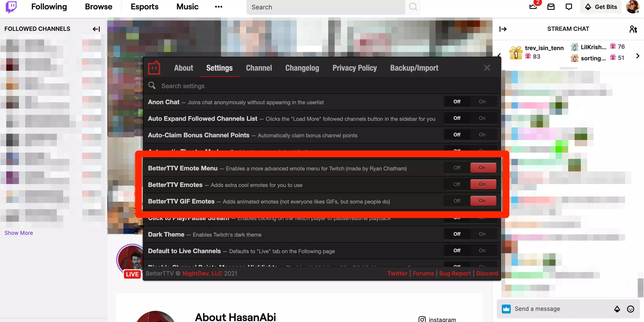644x322 pixels.
Task: Click the stream chat scrollbar thumb
Action: point(640,288)
